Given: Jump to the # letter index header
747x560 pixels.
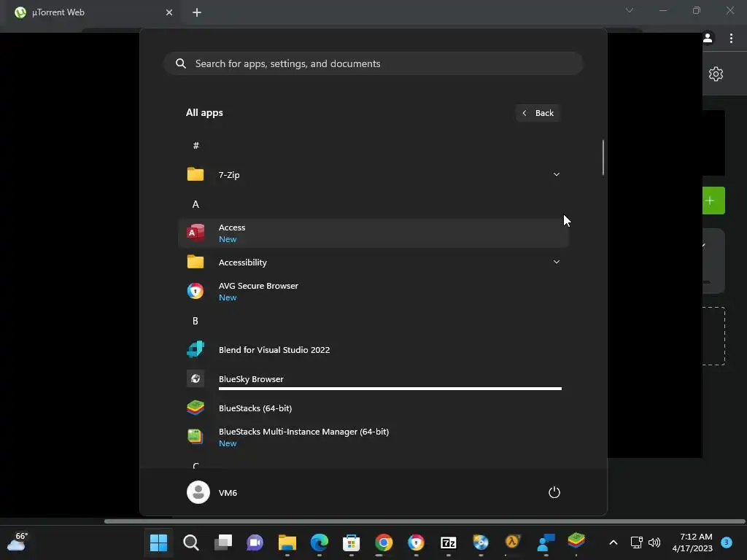Looking at the screenshot, I should pyautogui.click(x=196, y=145).
